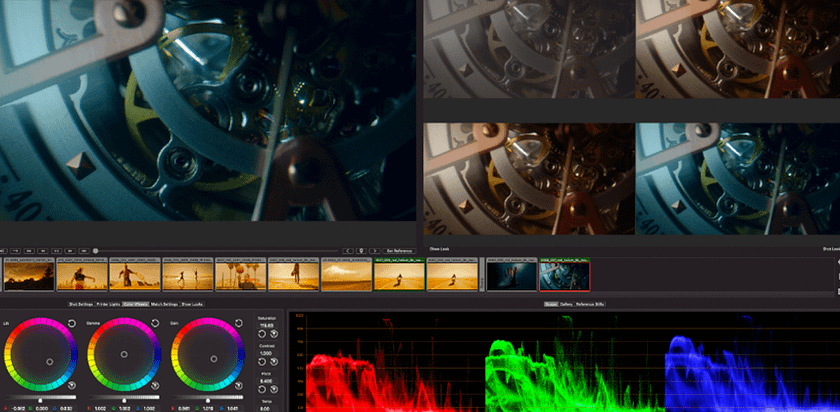Click the Gamma green channel value field
This screenshot has height=412, width=840.
[124, 409]
